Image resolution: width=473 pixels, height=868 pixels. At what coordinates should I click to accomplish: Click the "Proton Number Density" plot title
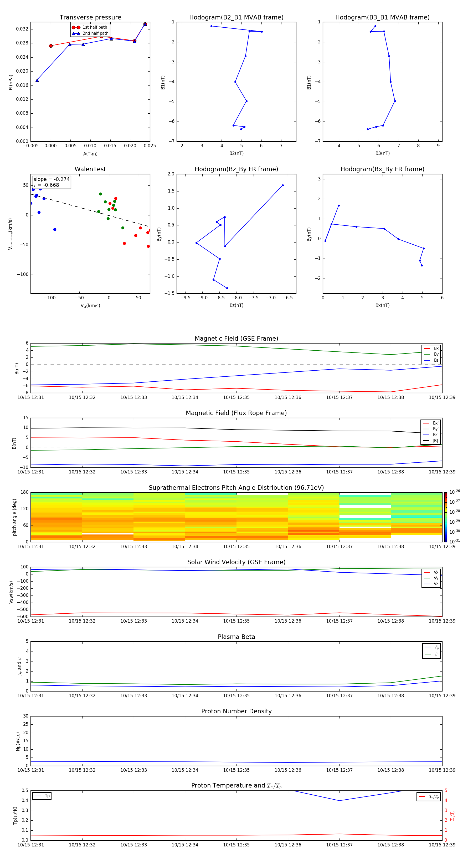pyautogui.click(x=236, y=711)
